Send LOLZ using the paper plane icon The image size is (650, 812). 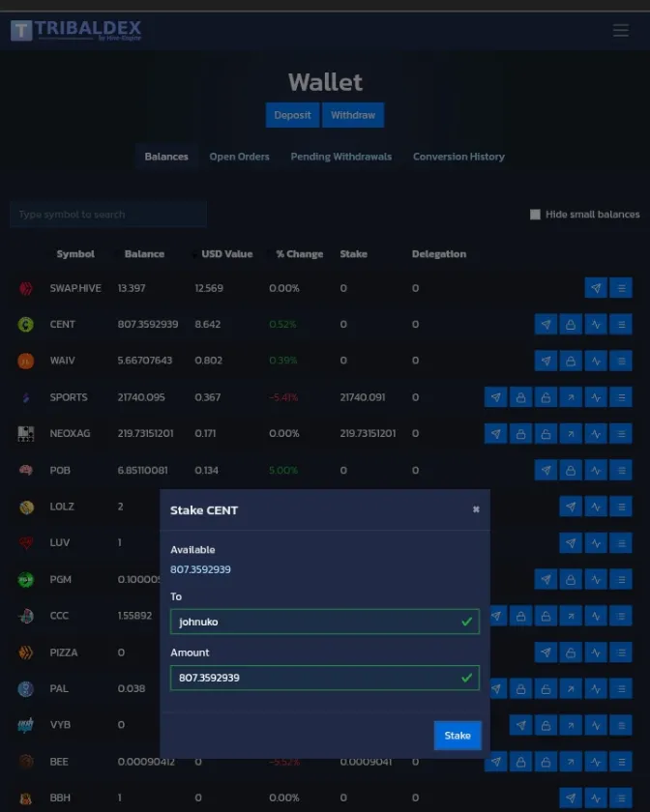pos(571,507)
